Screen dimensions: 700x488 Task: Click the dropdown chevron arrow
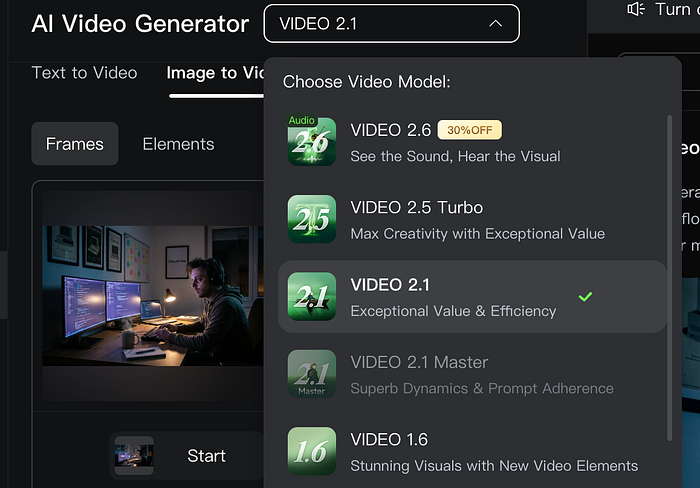pyautogui.click(x=496, y=23)
